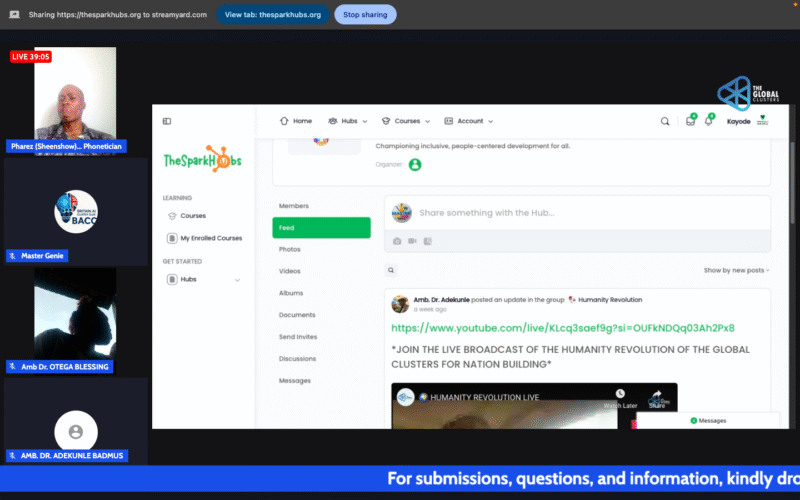Expand the Hubs dropdown in top navigation

click(x=347, y=121)
